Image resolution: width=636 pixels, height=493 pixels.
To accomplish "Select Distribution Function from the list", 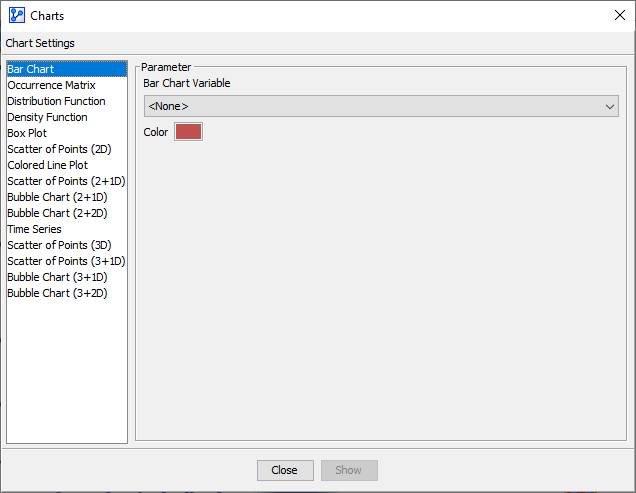I will (x=56, y=101).
